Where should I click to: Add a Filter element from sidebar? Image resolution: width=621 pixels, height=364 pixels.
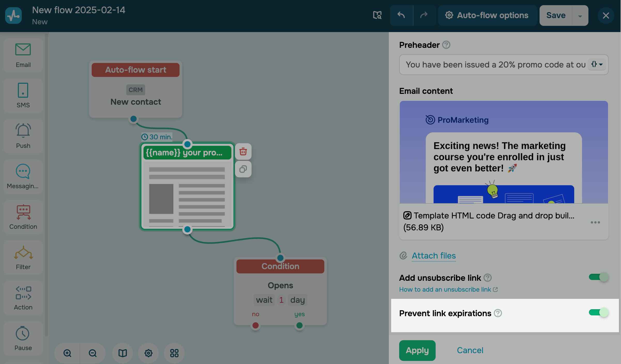click(23, 257)
